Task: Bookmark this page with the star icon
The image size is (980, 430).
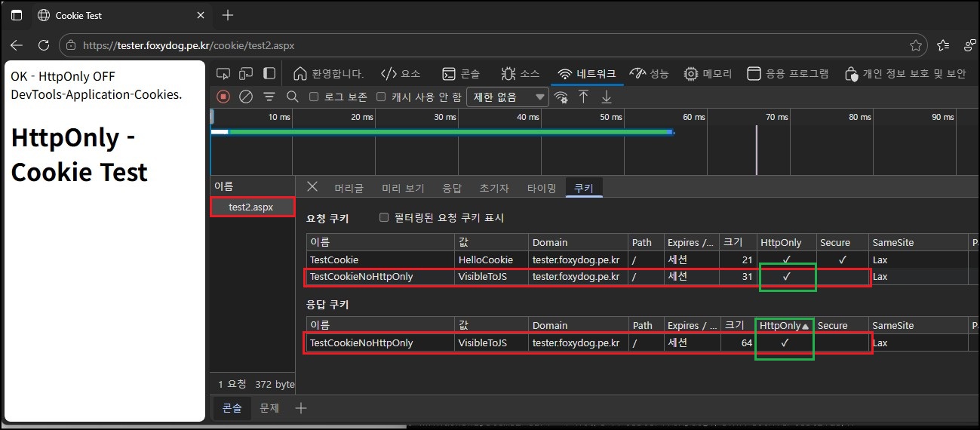Action: [x=916, y=45]
